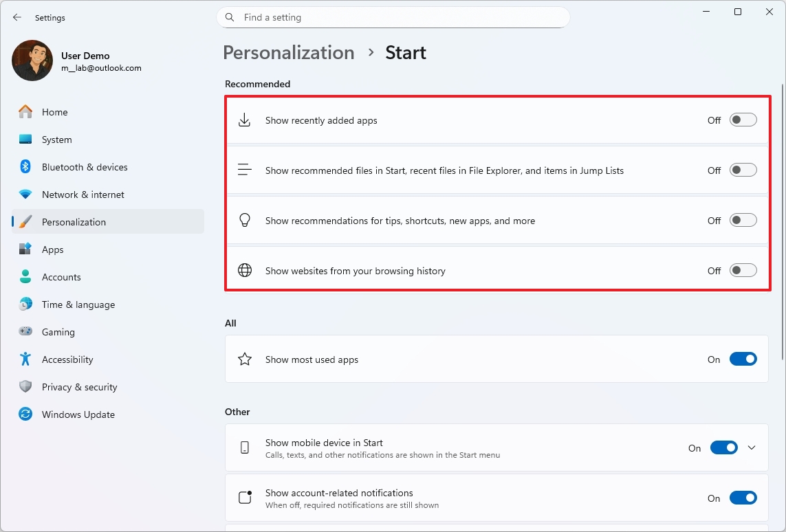Click the Personalization breadcrumb link

pos(288,52)
